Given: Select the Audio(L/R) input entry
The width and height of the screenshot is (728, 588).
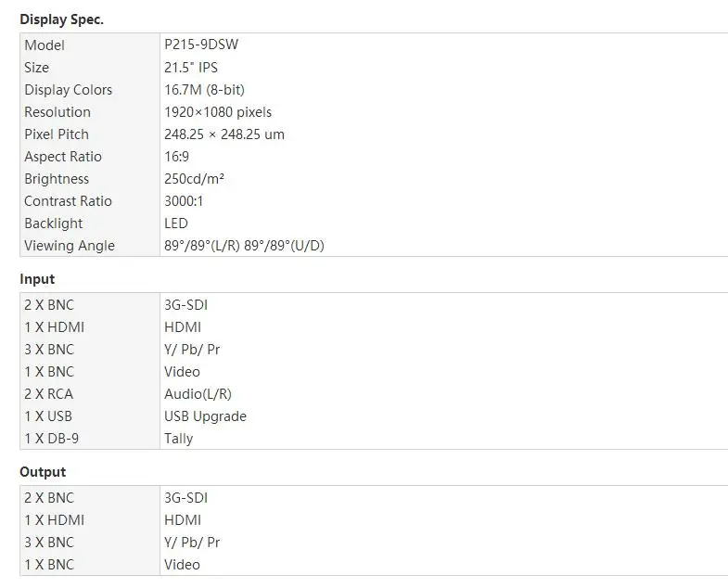Looking at the screenshot, I should [x=198, y=394].
